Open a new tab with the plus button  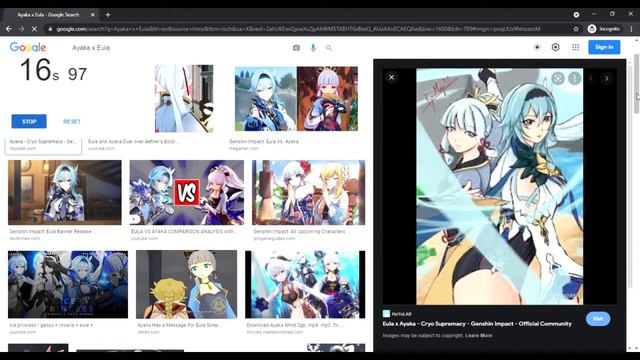(x=108, y=15)
